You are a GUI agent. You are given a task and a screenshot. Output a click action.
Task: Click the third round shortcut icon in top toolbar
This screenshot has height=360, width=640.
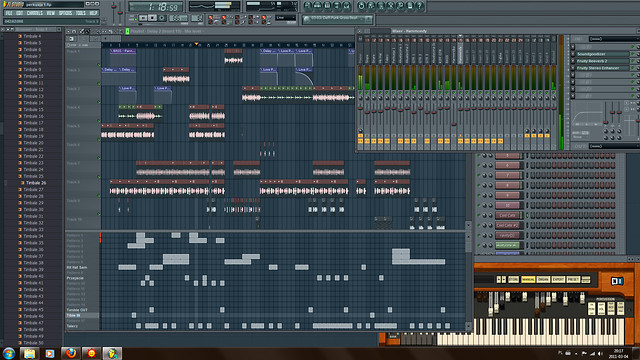327,6
